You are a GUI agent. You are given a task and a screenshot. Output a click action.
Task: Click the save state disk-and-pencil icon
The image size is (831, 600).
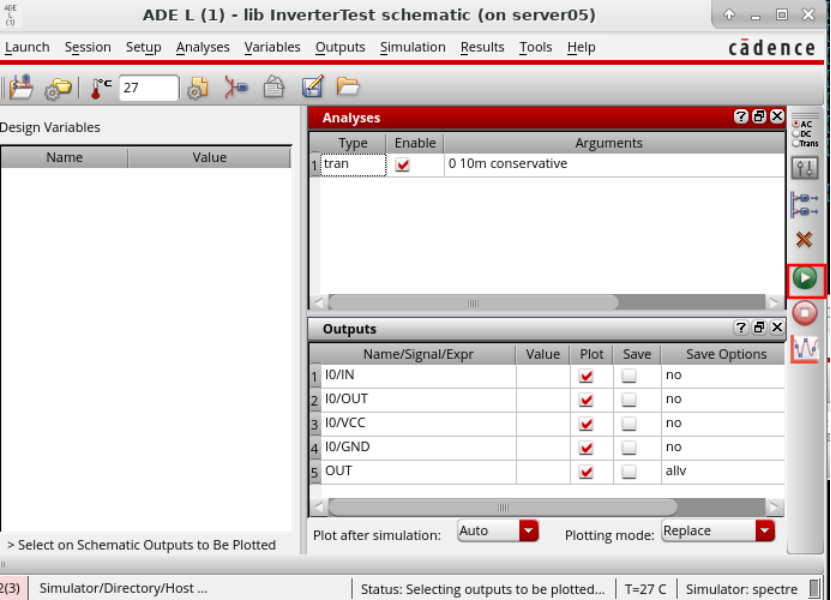(313, 88)
